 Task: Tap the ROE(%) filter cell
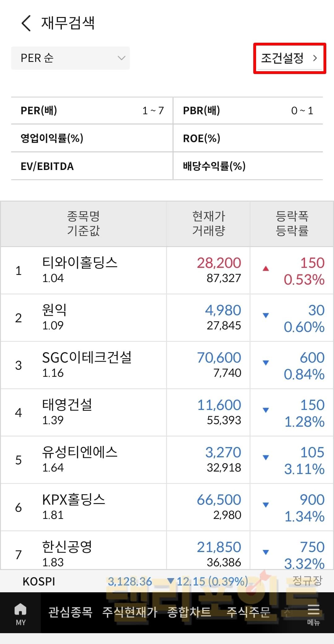(x=248, y=138)
